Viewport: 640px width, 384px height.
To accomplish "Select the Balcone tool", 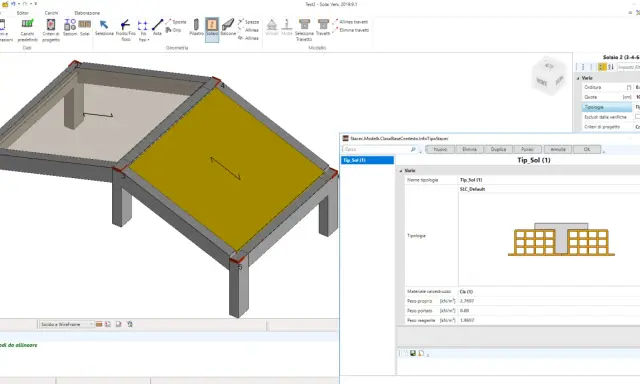I will pyautogui.click(x=228, y=28).
